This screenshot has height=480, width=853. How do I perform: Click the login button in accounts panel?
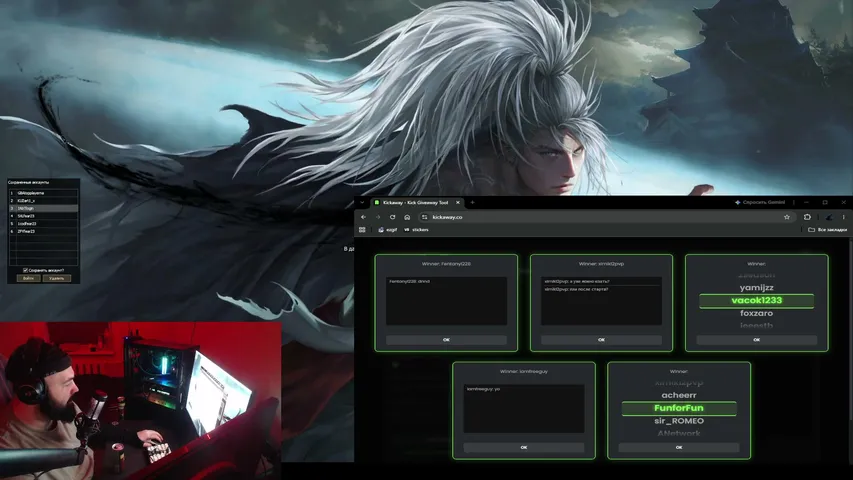28,278
